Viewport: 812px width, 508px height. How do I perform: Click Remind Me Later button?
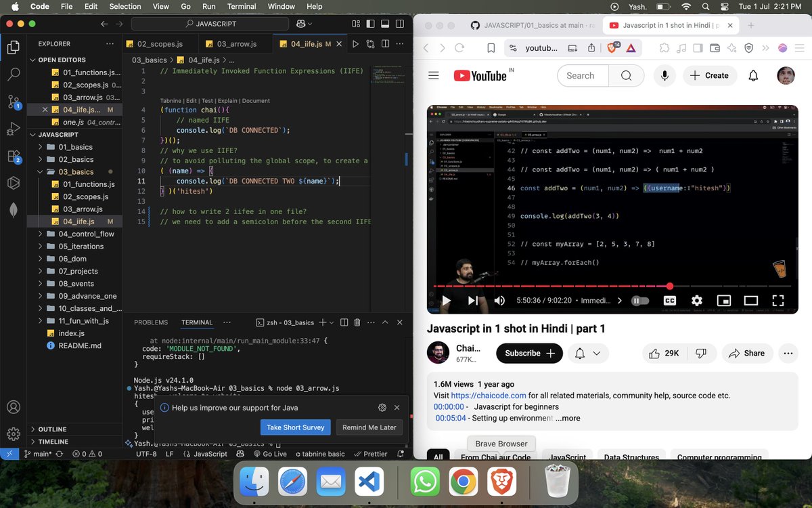pos(369,427)
